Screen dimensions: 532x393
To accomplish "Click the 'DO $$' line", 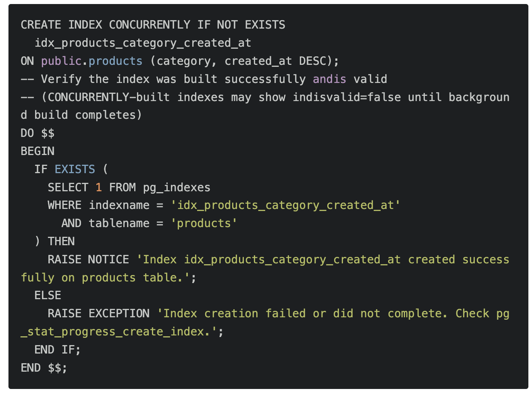I will click(x=37, y=133).
